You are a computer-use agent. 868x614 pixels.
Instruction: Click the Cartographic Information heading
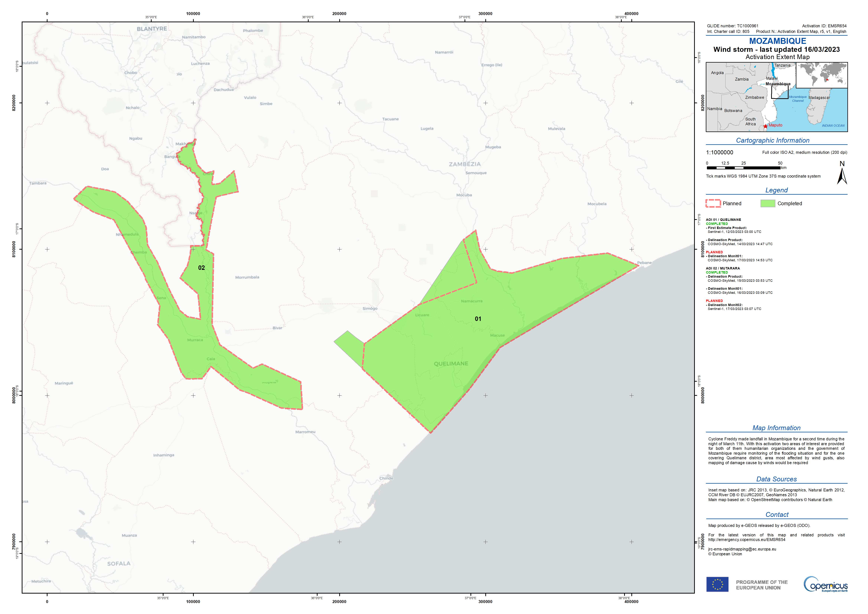pos(772,140)
